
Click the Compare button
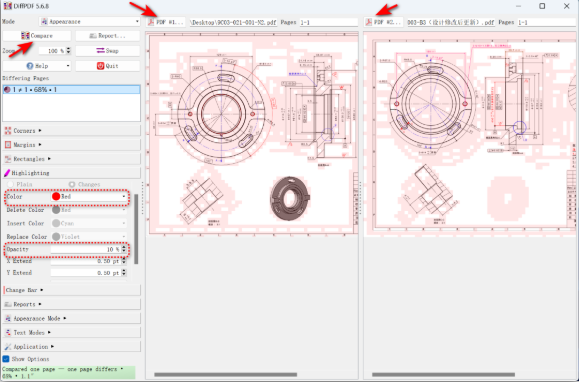click(x=37, y=36)
